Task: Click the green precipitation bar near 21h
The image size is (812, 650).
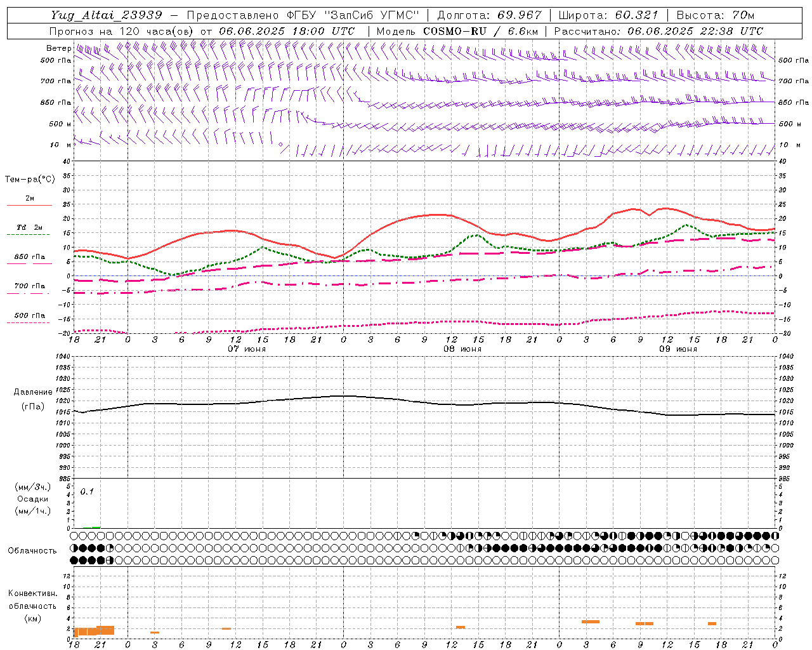Action: [96, 527]
